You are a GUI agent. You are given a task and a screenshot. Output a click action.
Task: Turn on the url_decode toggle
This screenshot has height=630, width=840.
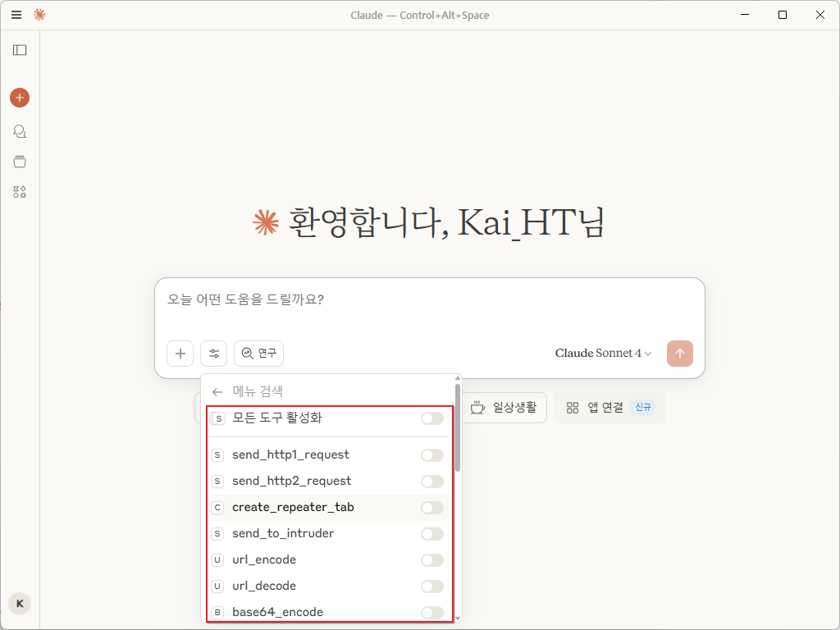pos(432,587)
